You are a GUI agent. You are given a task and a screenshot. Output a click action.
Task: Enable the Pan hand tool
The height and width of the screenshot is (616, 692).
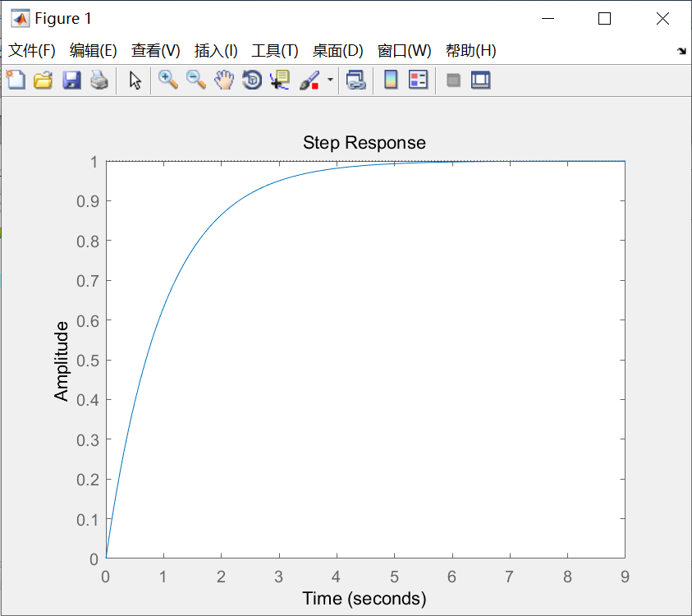[x=222, y=80]
